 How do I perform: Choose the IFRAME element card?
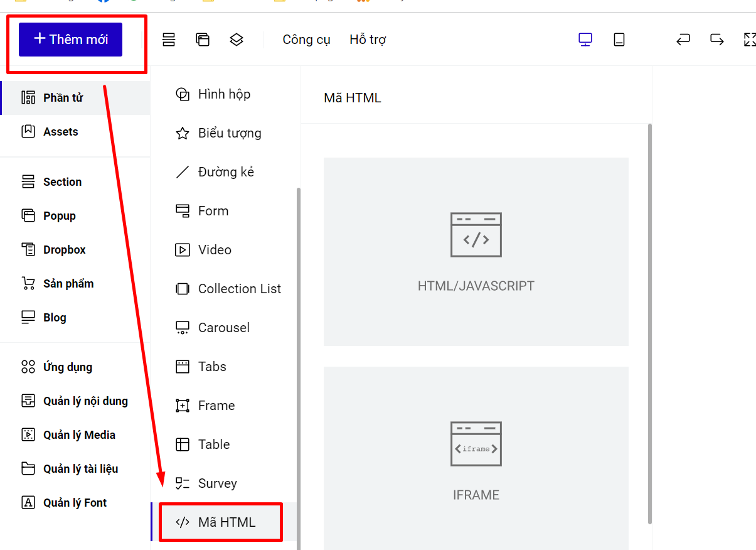click(476, 458)
